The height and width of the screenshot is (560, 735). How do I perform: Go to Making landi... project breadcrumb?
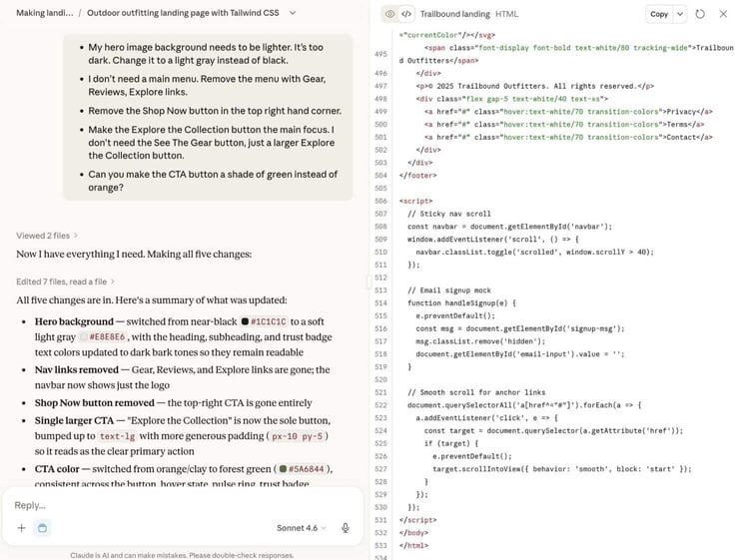click(x=45, y=13)
